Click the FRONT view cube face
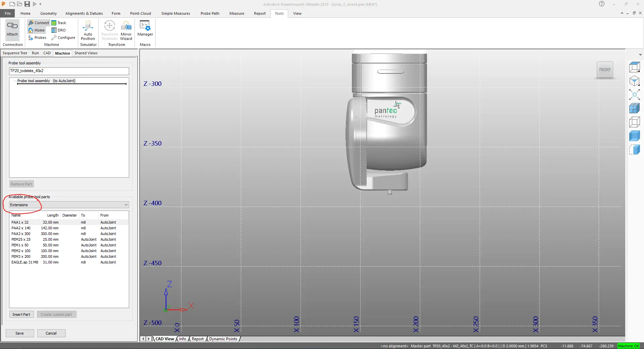Image resolution: width=644 pixels, height=349 pixels. (605, 70)
